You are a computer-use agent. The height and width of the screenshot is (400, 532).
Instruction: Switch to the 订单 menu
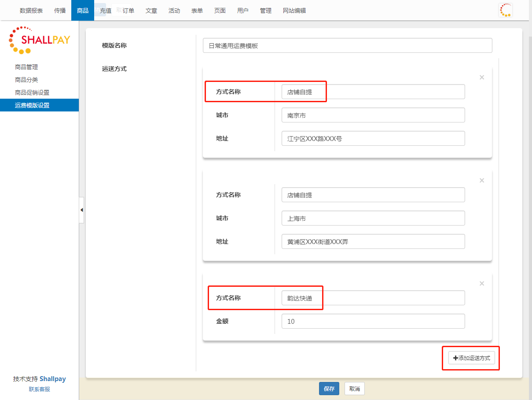click(x=128, y=11)
